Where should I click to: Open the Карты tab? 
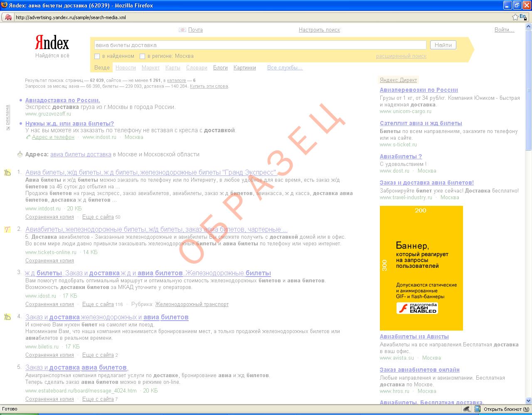[173, 68]
